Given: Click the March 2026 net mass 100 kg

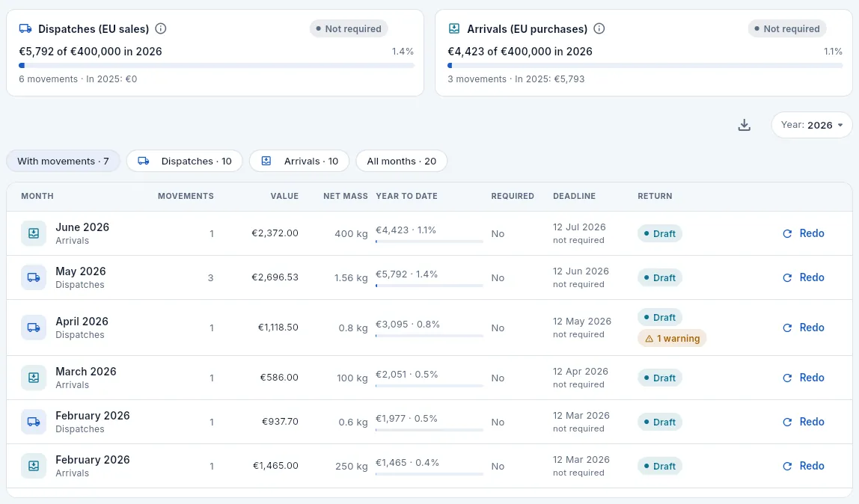Looking at the screenshot, I should (352, 378).
